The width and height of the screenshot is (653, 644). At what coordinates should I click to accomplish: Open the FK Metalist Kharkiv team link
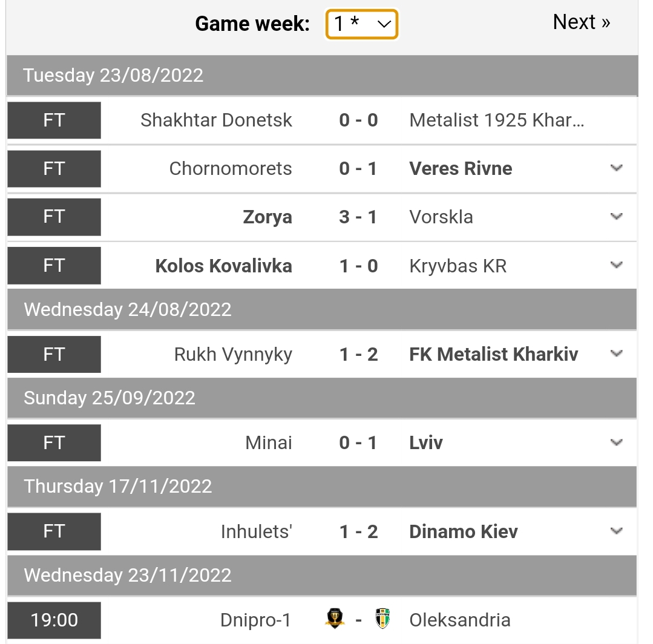tap(493, 354)
